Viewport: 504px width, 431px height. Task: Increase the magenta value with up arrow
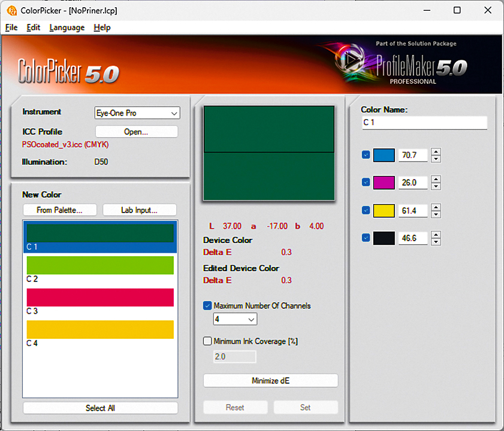pyautogui.click(x=436, y=179)
